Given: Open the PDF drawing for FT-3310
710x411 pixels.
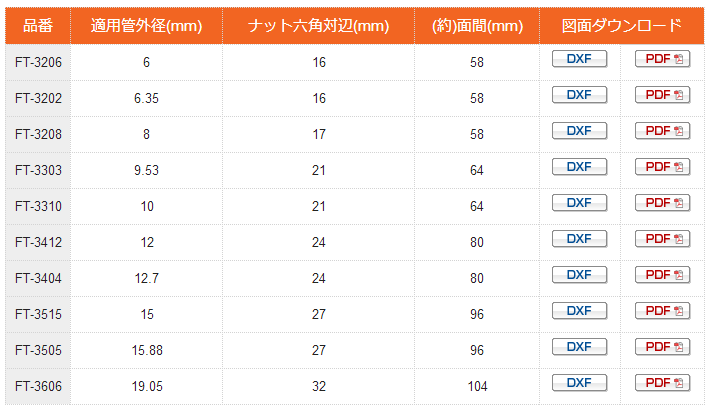Looking at the screenshot, I should pyautogui.click(x=662, y=203).
